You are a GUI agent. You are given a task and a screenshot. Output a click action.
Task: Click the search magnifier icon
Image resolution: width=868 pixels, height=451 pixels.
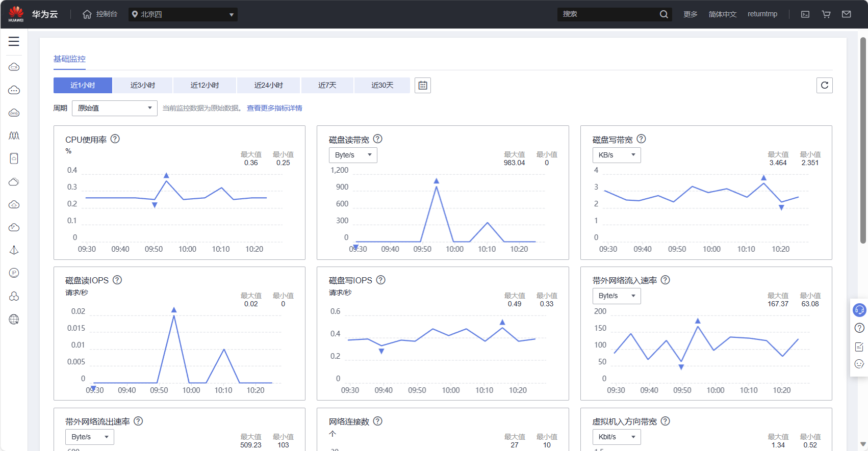point(663,14)
